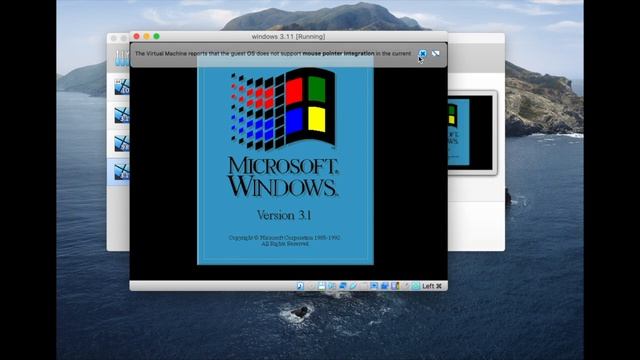
Task: Click the 'MICROSOFT WINDOWS' wordmark in the guest
Action: (283, 177)
